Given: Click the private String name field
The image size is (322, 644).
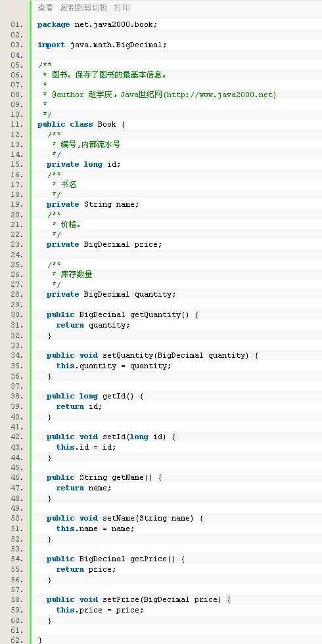Looking at the screenshot, I should coord(93,204).
